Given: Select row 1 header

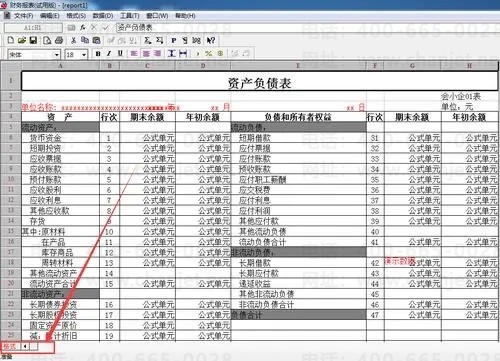Looking at the screenshot, I should (x=11, y=81).
